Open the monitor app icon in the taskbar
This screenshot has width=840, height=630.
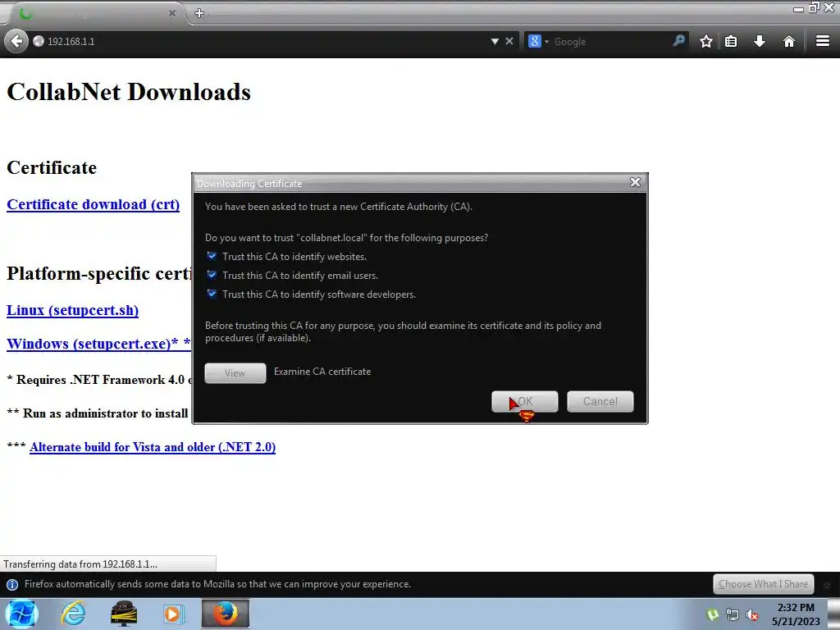click(x=124, y=614)
